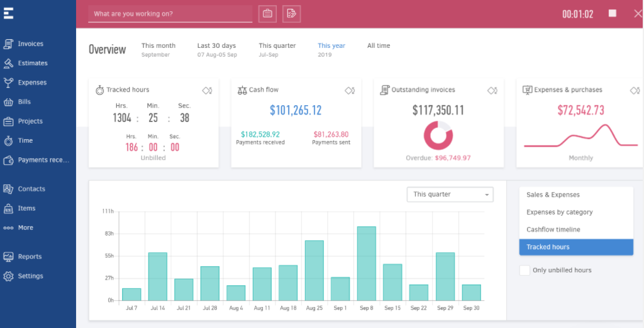Open the Contacts icon in sidebar
The height and width of the screenshot is (328, 644).
click(8, 189)
